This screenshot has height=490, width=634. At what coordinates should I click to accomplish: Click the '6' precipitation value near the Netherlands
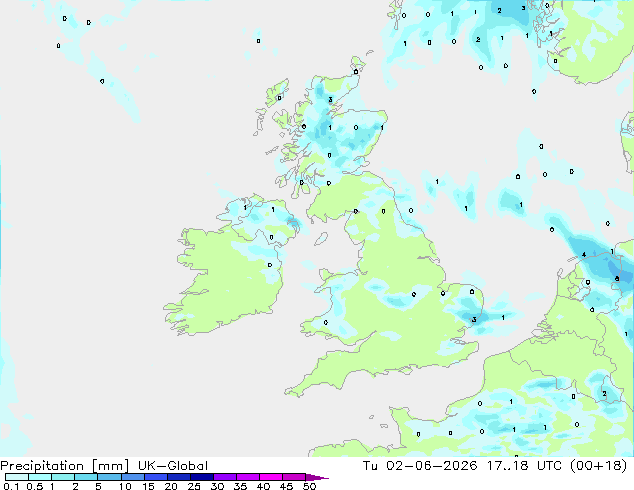point(617,279)
